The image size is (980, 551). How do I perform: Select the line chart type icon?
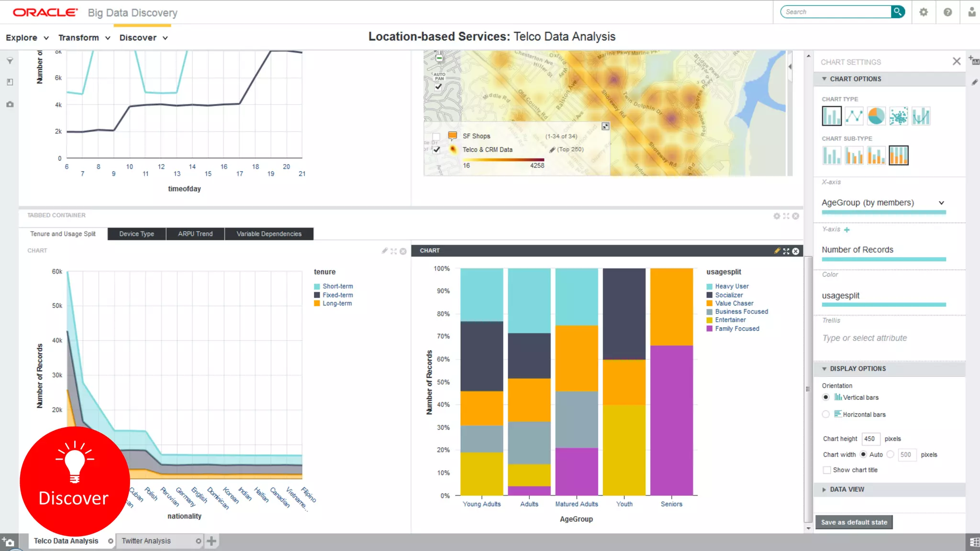tap(854, 116)
